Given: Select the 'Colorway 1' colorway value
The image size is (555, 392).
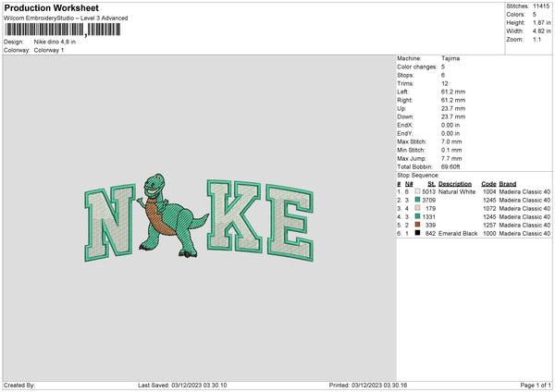Looking at the screenshot, I should 49,50.
